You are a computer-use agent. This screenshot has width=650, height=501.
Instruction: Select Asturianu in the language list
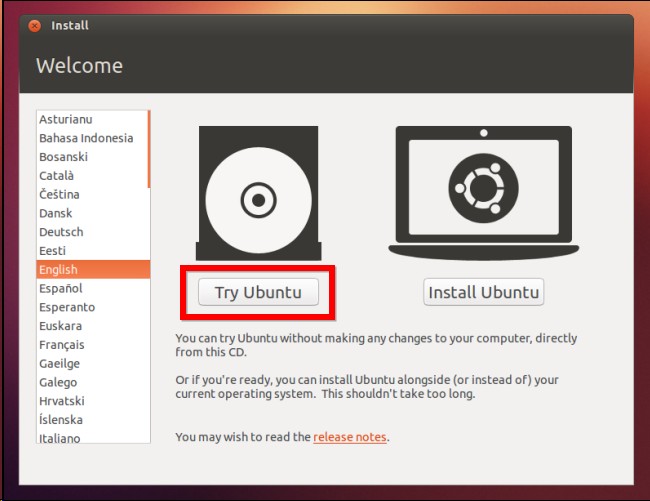pyautogui.click(x=92, y=119)
